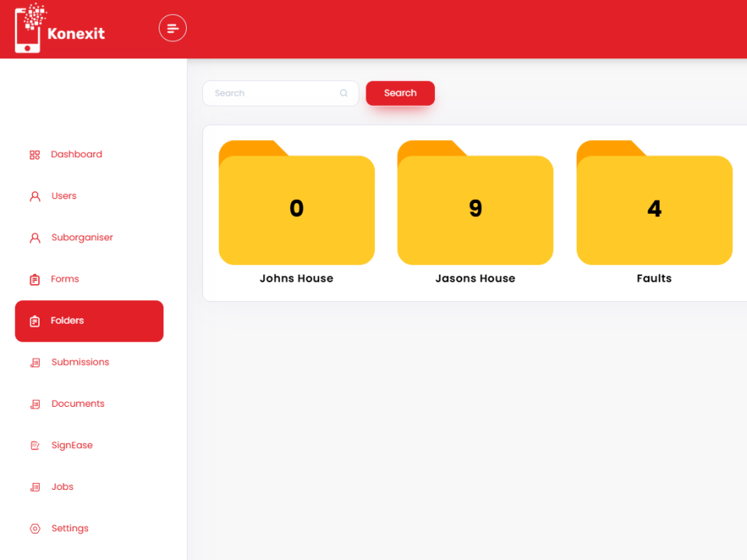Click the Jasons House folder label
Image resolution: width=747 pixels, height=560 pixels.
tap(475, 278)
